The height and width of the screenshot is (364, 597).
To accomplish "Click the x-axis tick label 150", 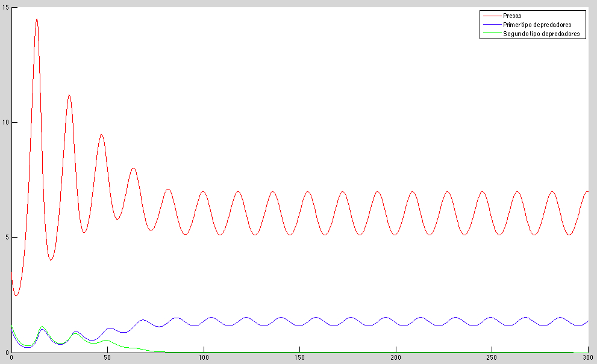I will 299,359.
